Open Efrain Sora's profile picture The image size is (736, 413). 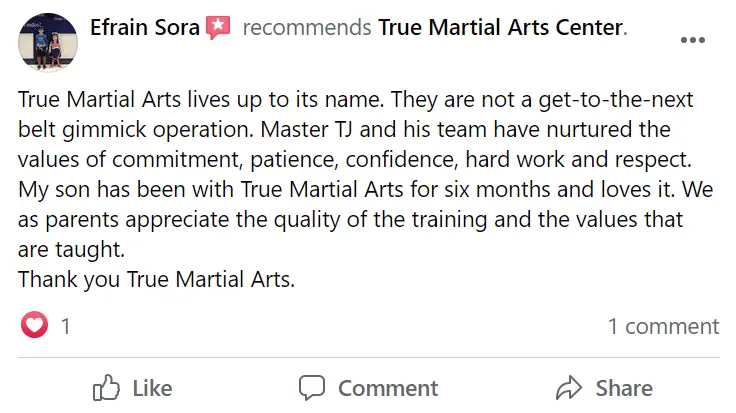[48, 42]
